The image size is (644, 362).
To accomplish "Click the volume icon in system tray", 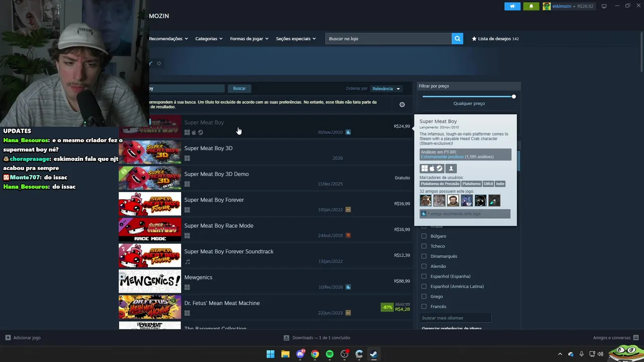I will click(600, 354).
